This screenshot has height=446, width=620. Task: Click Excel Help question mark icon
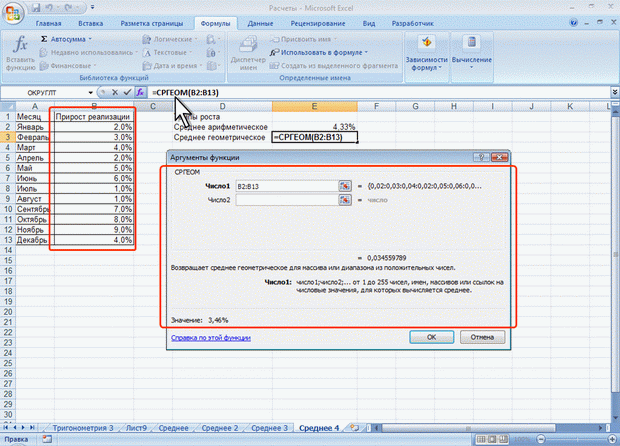click(573, 23)
